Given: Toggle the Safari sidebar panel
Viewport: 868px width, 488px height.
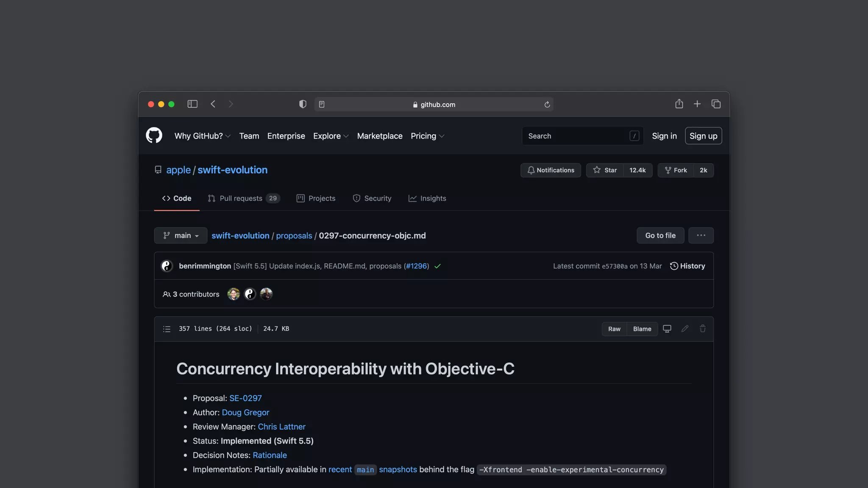Looking at the screenshot, I should pyautogui.click(x=192, y=104).
